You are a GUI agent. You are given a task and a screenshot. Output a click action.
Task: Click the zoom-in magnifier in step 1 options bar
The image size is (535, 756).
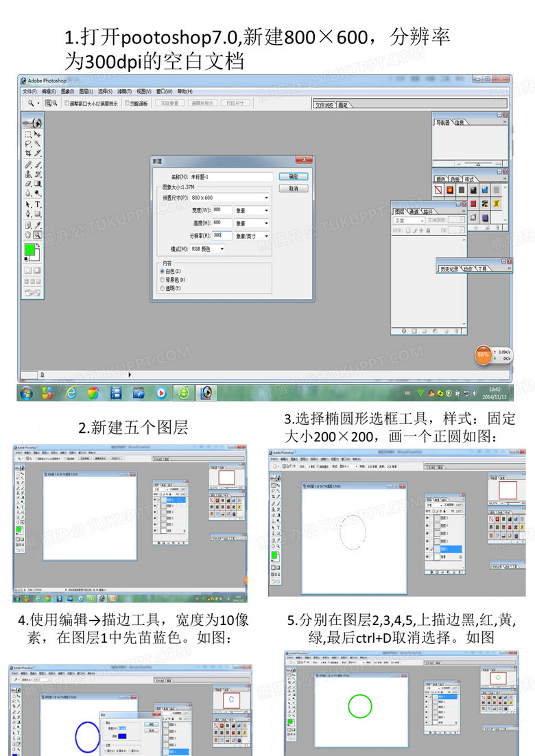tap(48, 103)
